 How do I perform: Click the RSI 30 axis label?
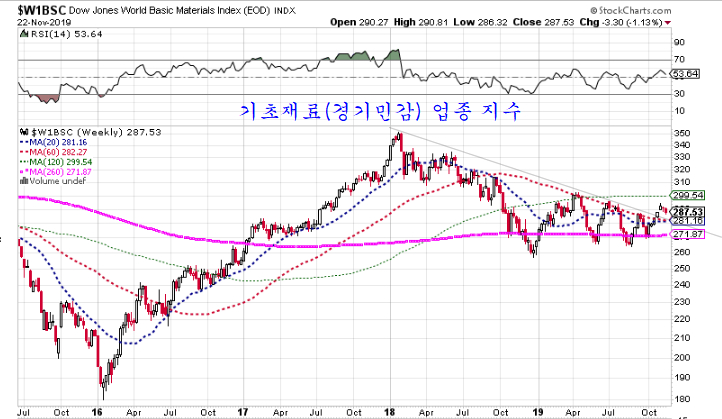click(680, 93)
